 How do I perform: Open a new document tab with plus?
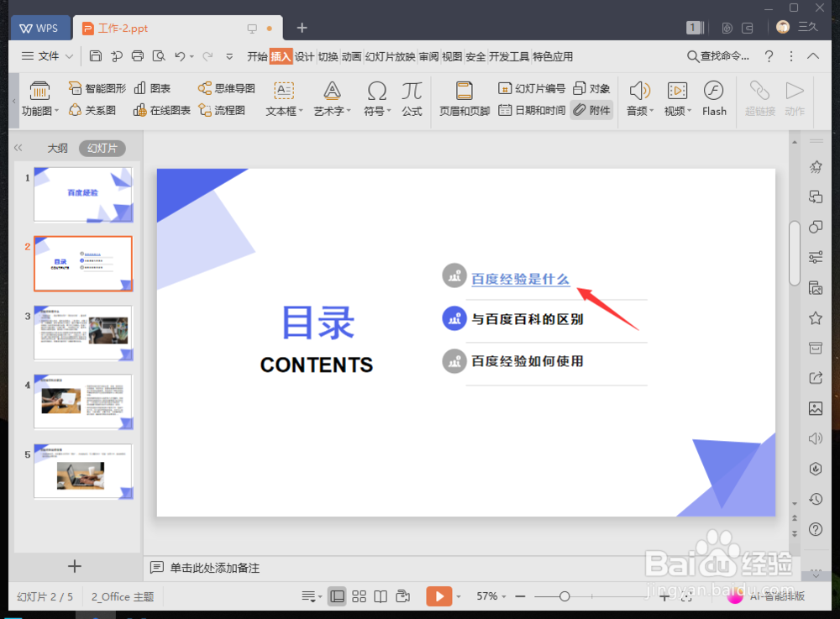click(302, 28)
